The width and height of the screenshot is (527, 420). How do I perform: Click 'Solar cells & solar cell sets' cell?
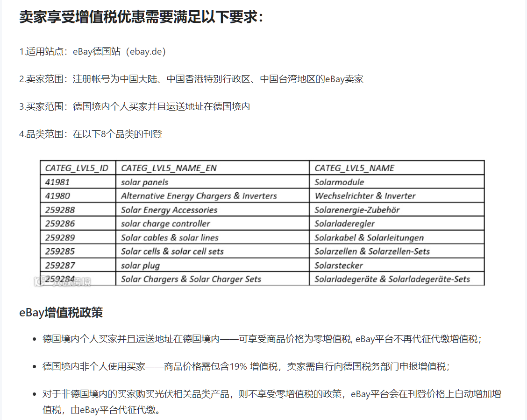pos(212,251)
